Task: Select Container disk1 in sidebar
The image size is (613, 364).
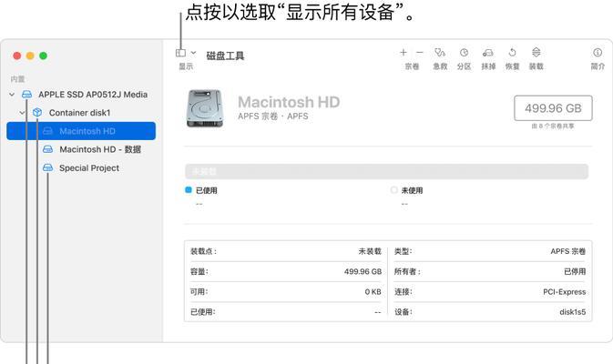Action: pos(80,113)
